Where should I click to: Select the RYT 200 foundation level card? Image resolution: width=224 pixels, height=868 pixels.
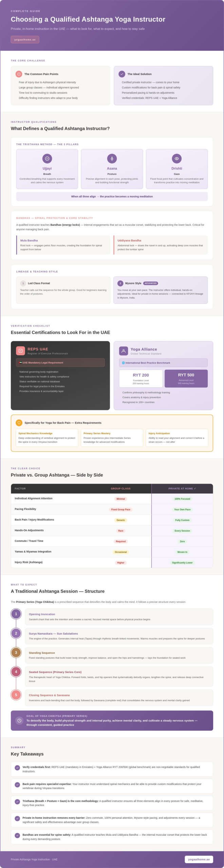[x=141, y=378]
